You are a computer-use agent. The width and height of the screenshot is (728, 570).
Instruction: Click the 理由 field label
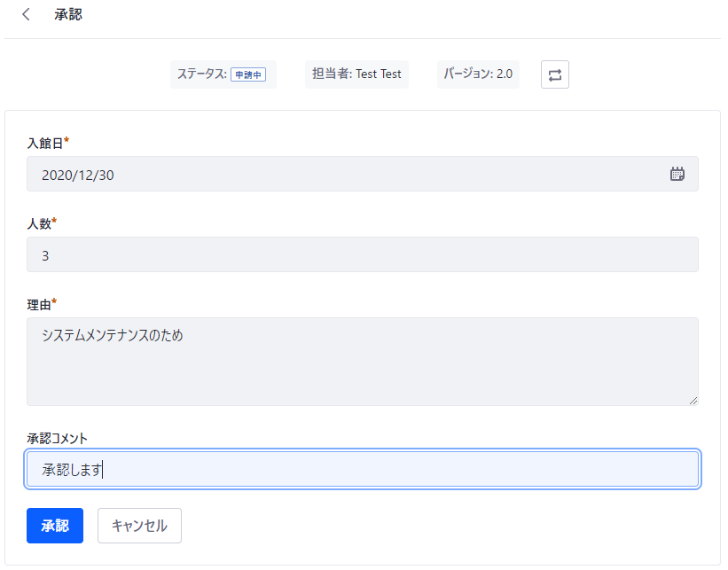(39, 305)
